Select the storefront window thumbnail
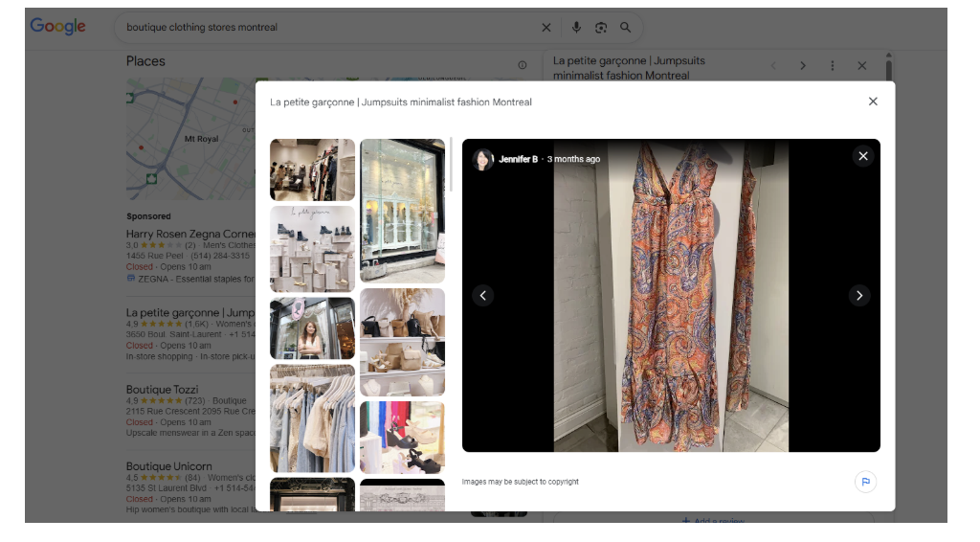 [402, 211]
